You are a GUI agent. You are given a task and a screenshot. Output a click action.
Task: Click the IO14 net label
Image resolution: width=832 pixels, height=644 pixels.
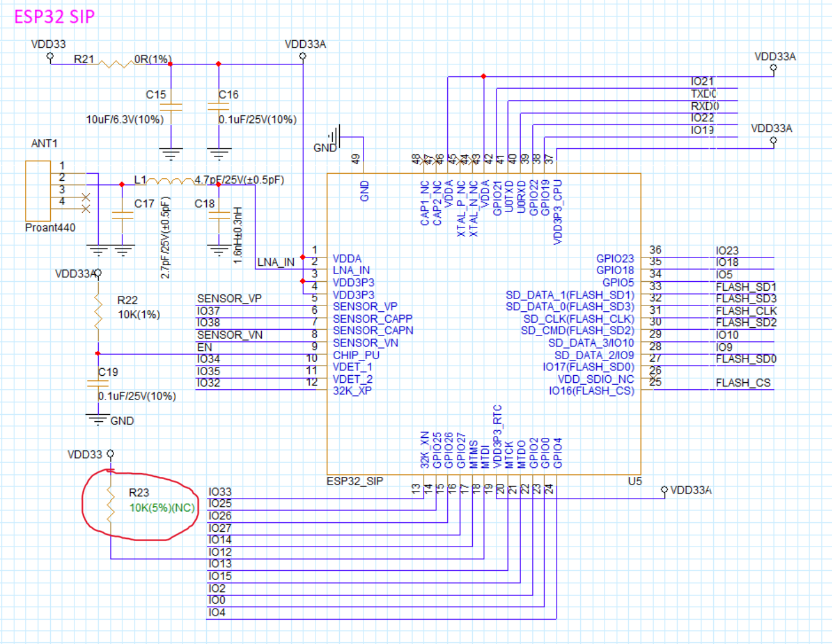[220, 540]
